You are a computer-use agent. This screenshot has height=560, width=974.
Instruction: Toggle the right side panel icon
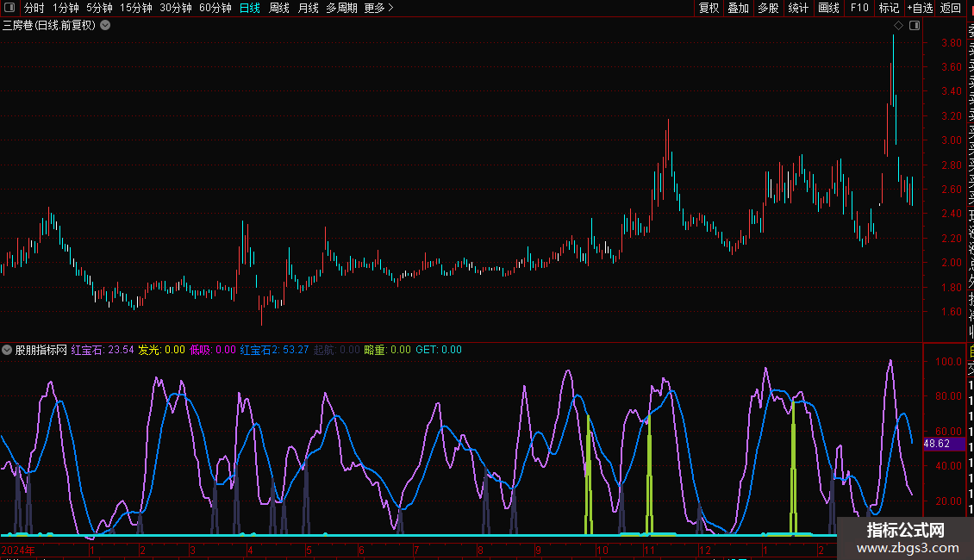(x=915, y=26)
